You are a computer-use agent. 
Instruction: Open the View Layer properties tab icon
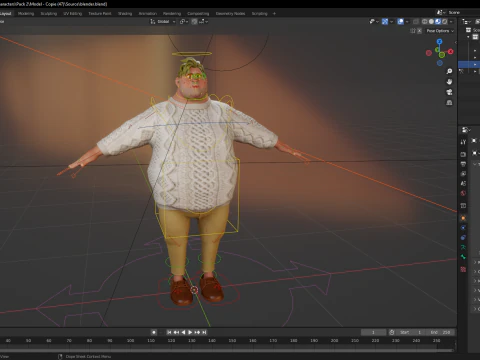point(463,174)
